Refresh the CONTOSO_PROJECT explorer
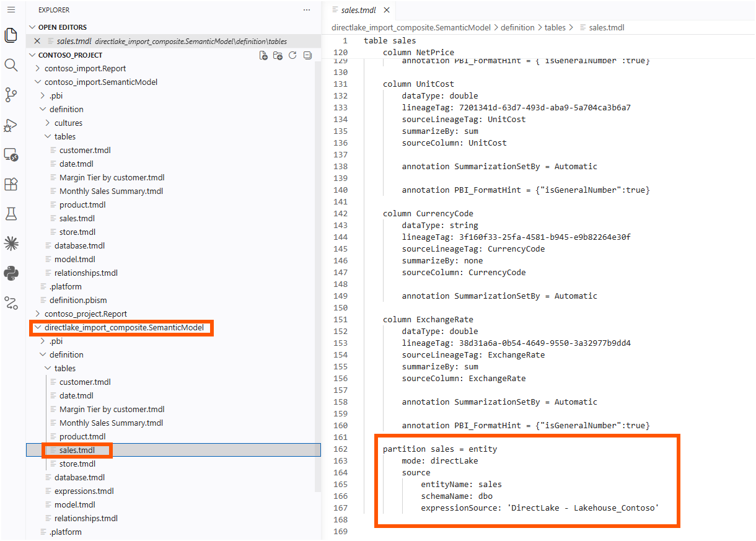This screenshot has height=541, width=756. [x=292, y=55]
